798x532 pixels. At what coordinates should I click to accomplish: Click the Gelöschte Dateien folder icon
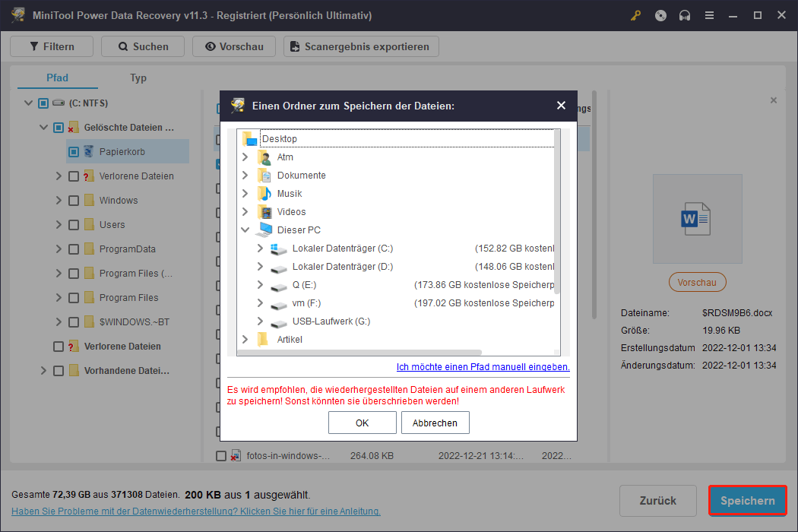tap(73, 127)
